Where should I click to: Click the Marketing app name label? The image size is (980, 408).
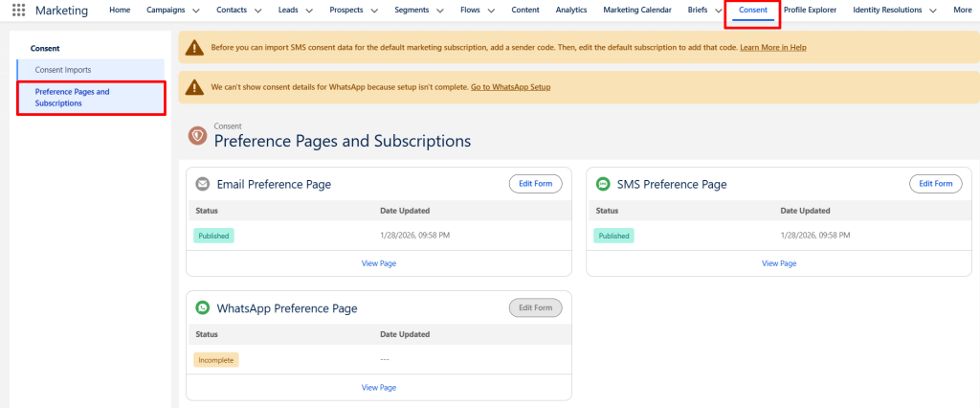[x=62, y=11]
